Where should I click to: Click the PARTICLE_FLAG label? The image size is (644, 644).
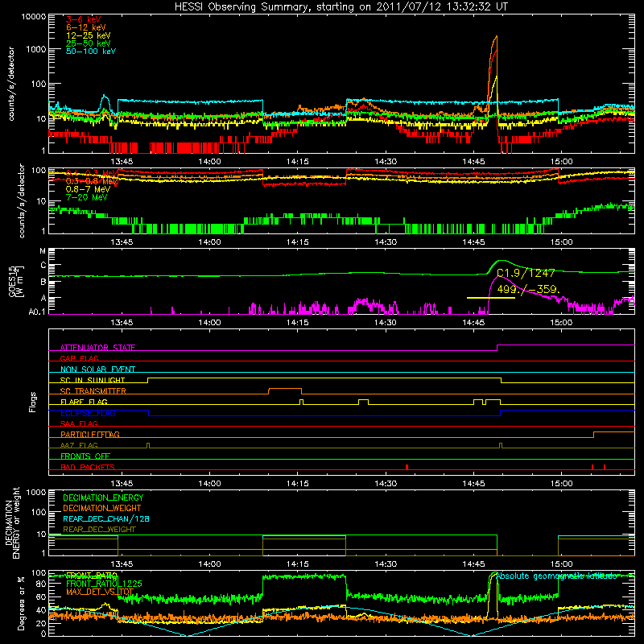click(90, 434)
